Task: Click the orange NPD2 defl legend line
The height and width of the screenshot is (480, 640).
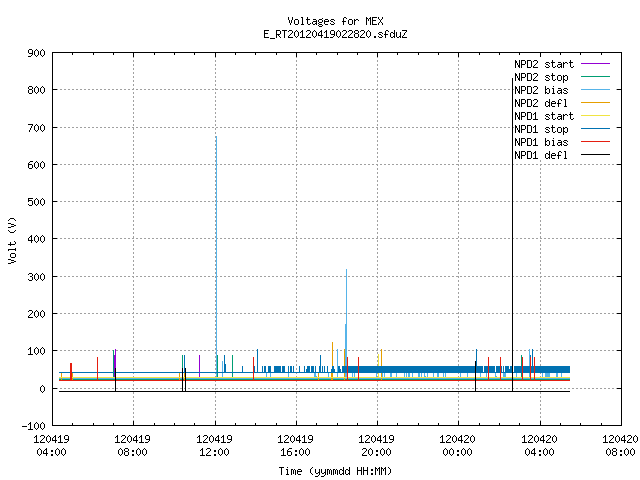Action: tap(596, 102)
